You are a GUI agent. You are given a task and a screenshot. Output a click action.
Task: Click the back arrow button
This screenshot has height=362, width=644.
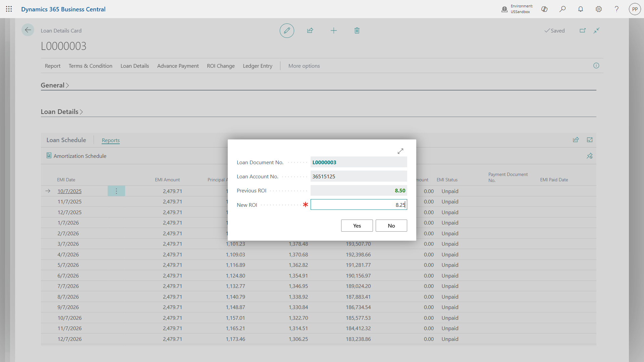(x=28, y=30)
